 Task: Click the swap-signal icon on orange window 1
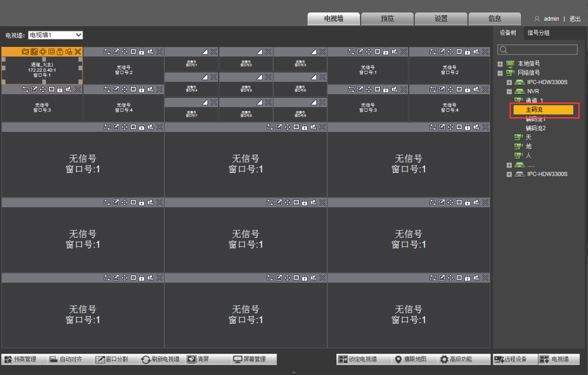(x=25, y=52)
